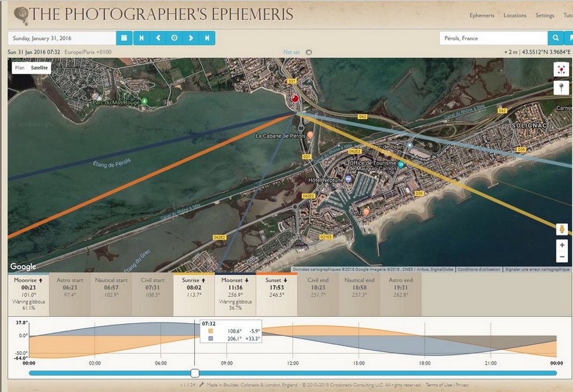Click the Étang de Pérols map label
The height and width of the screenshot is (392, 573).
(111, 163)
